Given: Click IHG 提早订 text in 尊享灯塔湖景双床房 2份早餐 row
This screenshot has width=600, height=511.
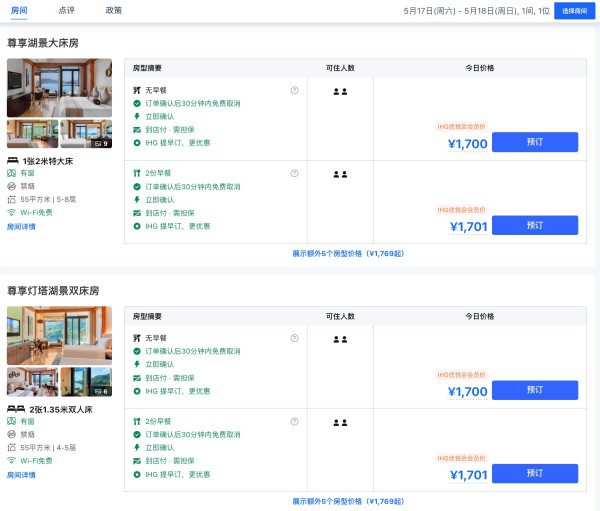Looking at the screenshot, I should point(178,474).
